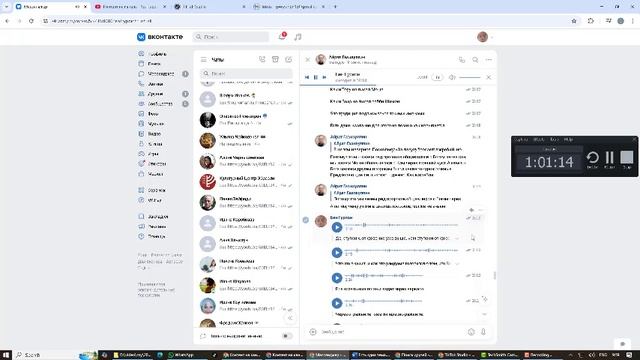
Task: Click the calls icon in the chats list header
Action: [262, 60]
